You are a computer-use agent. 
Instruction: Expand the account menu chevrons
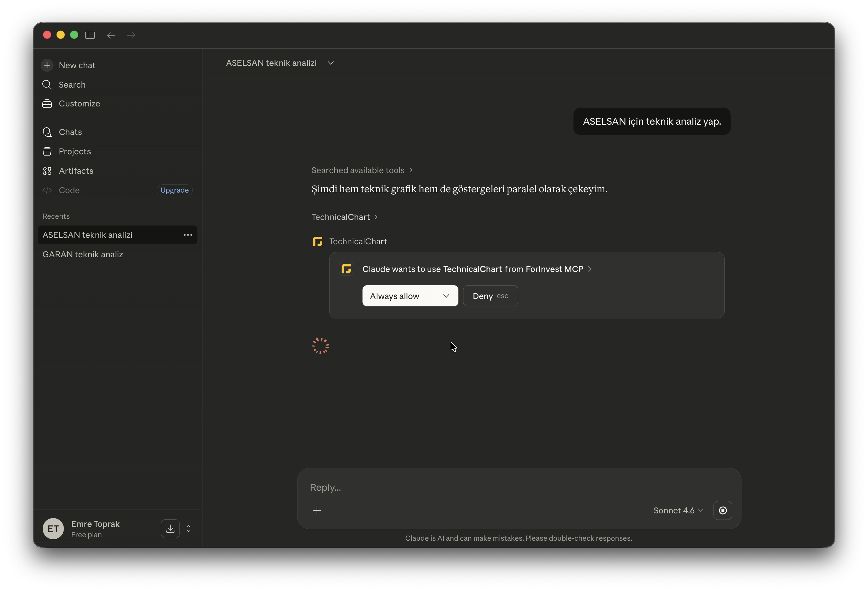(x=189, y=529)
